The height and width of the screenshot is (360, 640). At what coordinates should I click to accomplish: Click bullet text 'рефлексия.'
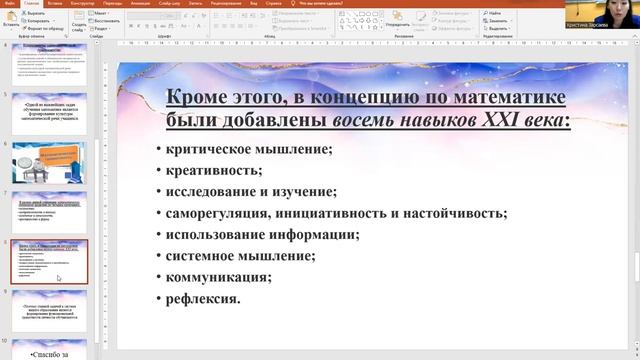click(203, 299)
